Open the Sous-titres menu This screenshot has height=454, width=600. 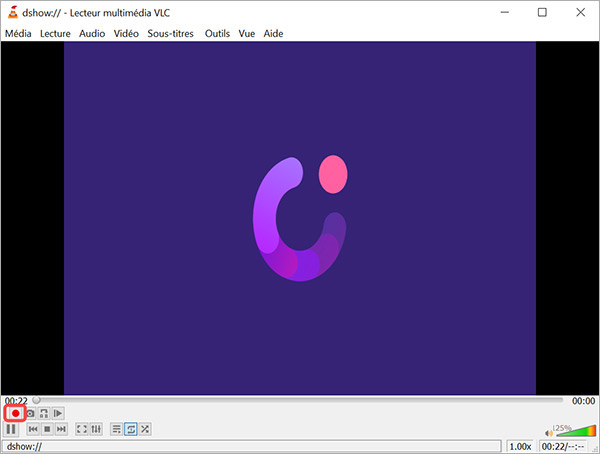tap(172, 33)
